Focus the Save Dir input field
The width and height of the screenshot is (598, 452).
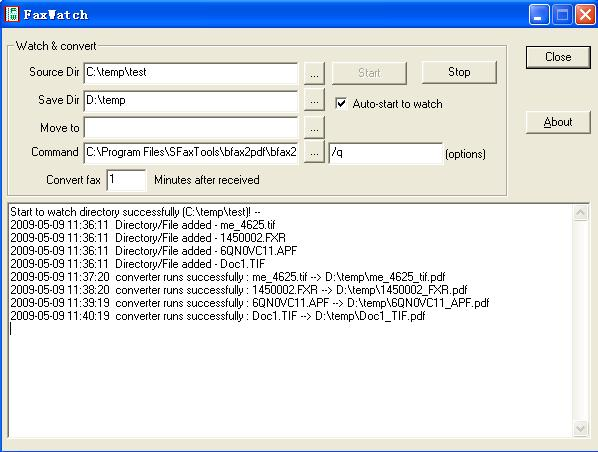click(x=191, y=101)
